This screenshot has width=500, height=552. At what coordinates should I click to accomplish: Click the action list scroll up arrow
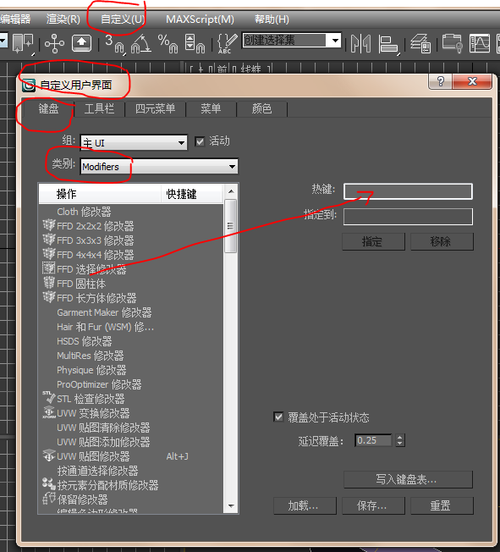point(231,192)
